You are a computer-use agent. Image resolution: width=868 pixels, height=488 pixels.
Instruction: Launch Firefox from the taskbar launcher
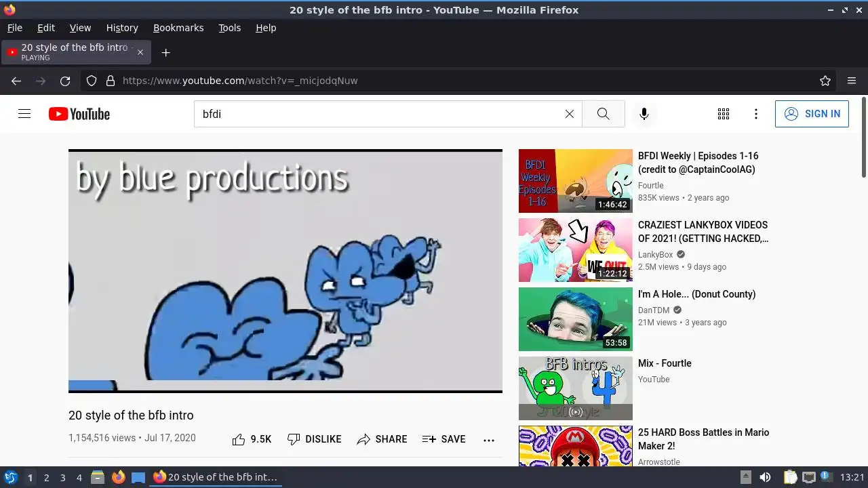pyautogui.click(x=118, y=477)
